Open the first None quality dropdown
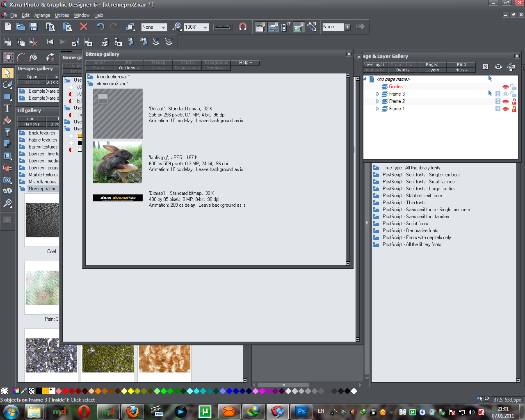525x420 pixels. coord(164,27)
